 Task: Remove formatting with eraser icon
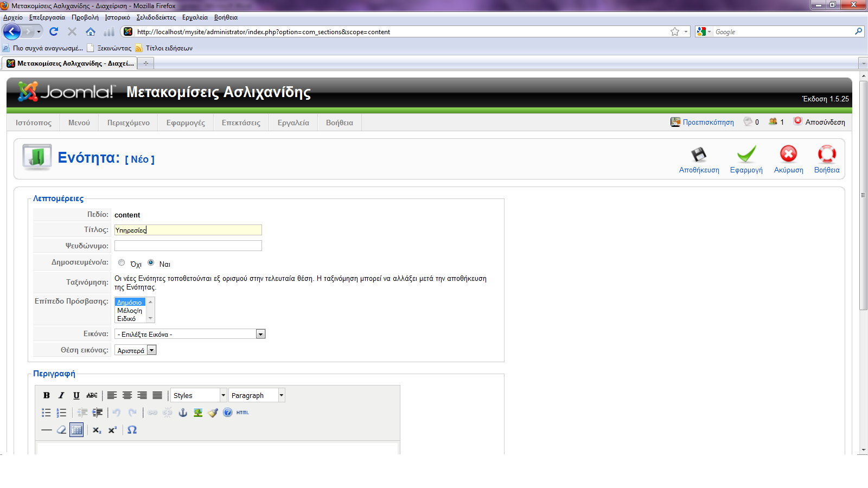point(61,430)
